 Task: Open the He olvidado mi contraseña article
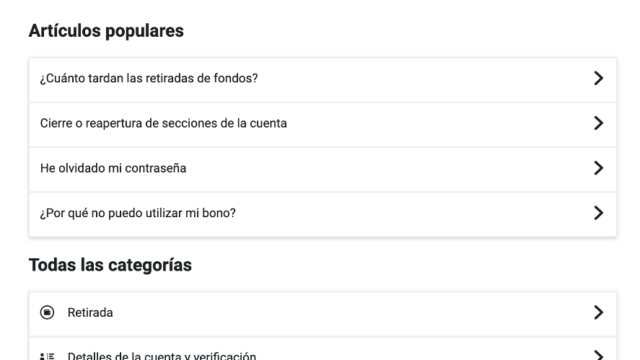click(x=322, y=169)
